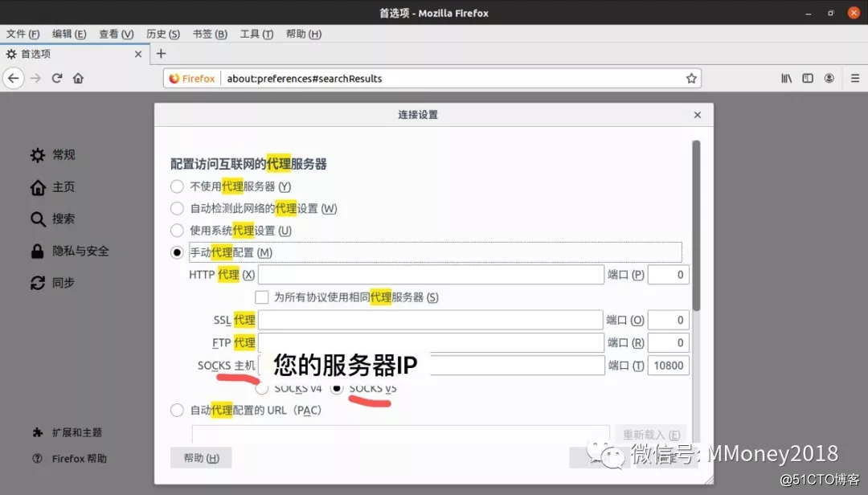The width and height of the screenshot is (868, 495).
Task: Go back with the back arrow button
Action: pos(14,78)
